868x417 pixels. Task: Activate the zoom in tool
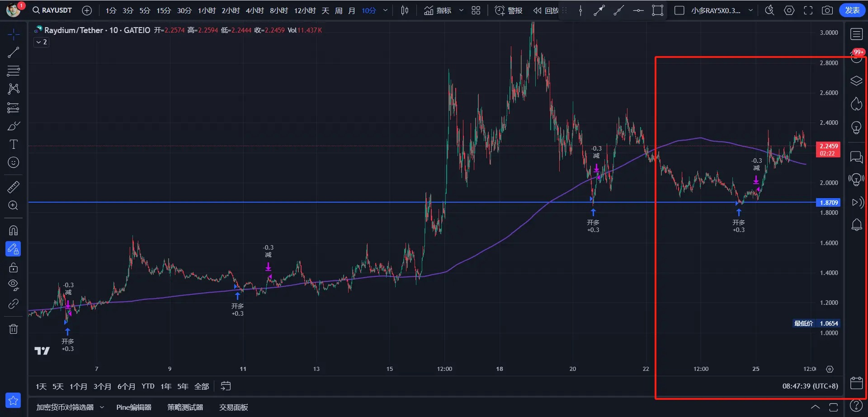click(14, 205)
